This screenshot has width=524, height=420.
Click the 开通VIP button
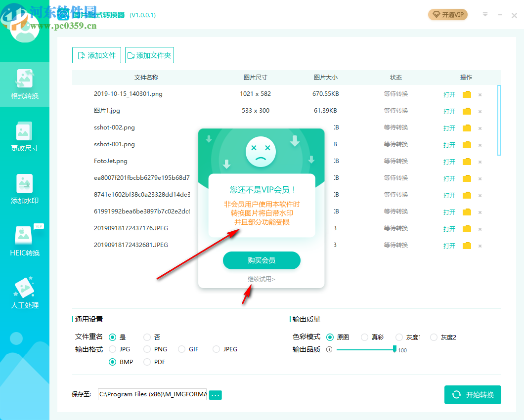point(447,15)
